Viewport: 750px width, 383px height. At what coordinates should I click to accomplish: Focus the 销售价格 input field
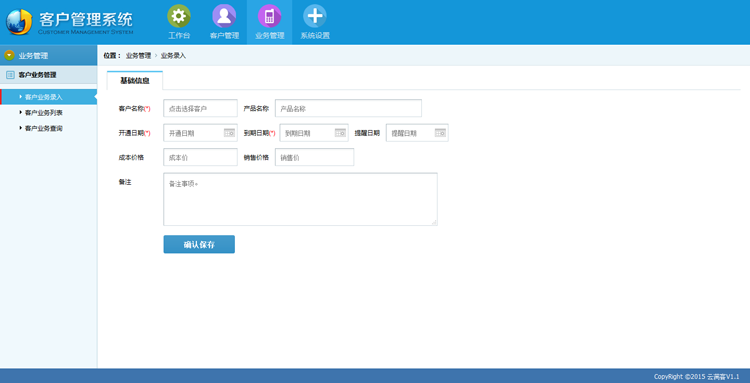pyautogui.click(x=314, y=157)
